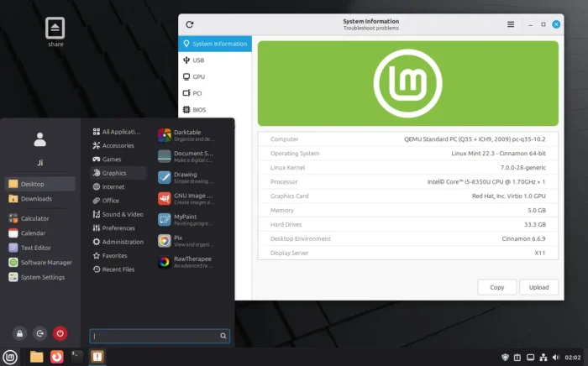Screen dimensions: 588x366
Task: Click the Linux Mint logo banner
Action: pyautogui.click(x=408, y=83)
